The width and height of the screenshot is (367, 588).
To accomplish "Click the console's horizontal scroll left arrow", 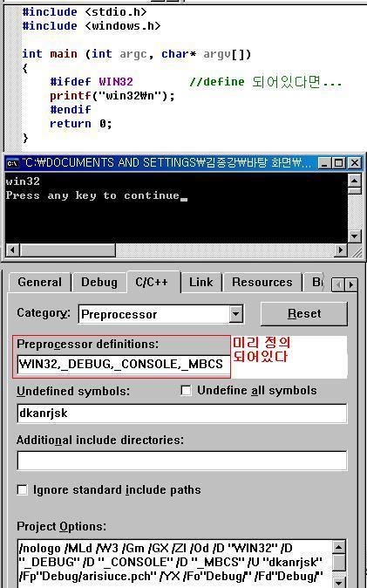I will coord(12,250).
